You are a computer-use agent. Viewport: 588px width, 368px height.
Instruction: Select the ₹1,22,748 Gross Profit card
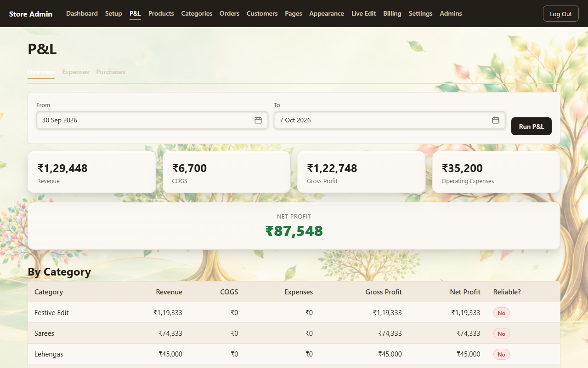click(x=362, y=172)
